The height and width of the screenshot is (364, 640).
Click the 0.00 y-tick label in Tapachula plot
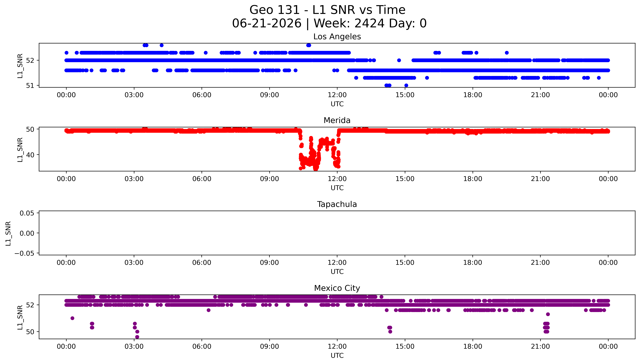[x=27, y=233]
